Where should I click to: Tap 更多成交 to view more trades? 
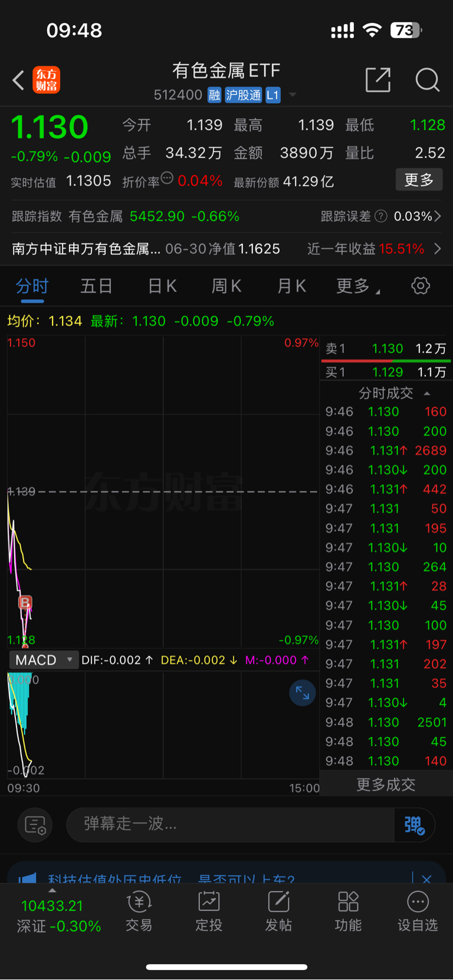click(386, 784)
